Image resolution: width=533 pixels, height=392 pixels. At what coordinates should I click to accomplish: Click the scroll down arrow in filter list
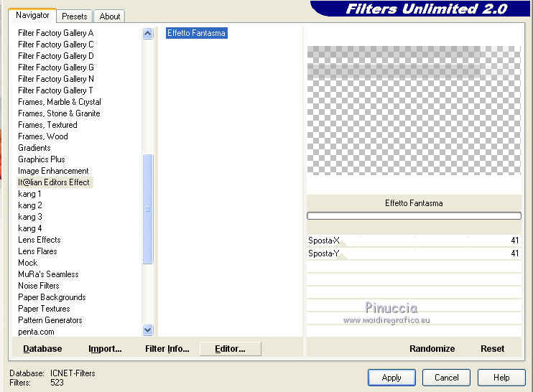[147, 330]
